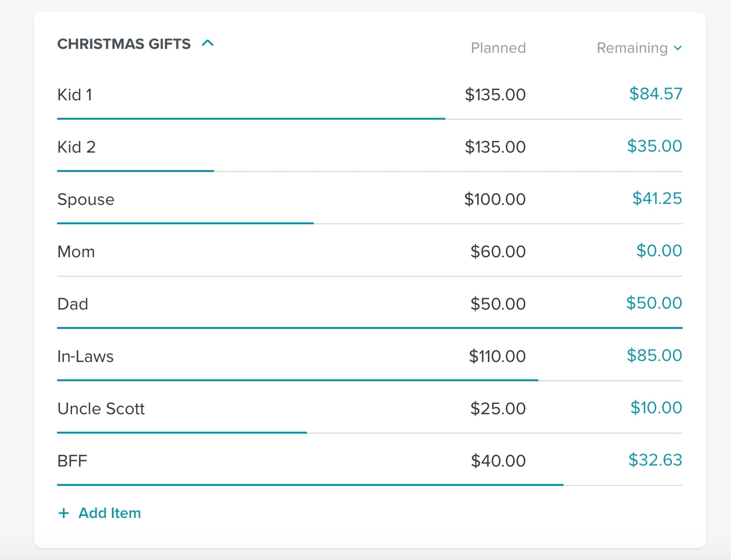The image size is (731, 560).
Task: Edit Kid 1 planned amount $135.00
Action: click(x=495, y=95)
